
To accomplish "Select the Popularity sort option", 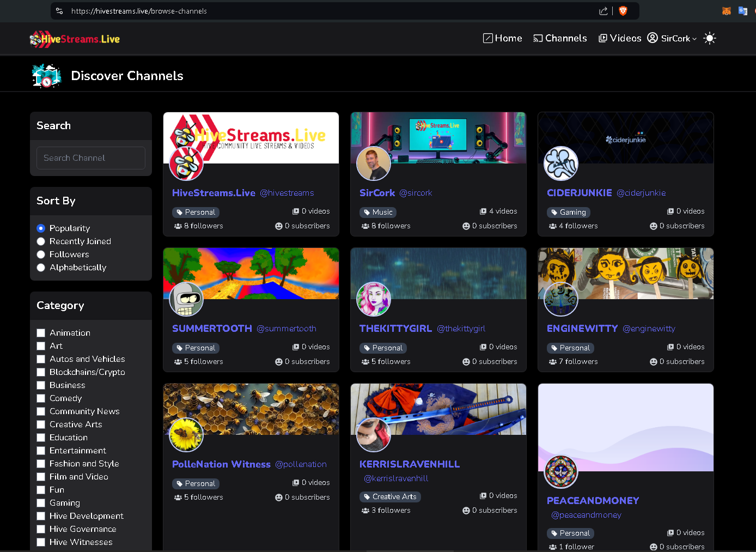I will point(41,228).
